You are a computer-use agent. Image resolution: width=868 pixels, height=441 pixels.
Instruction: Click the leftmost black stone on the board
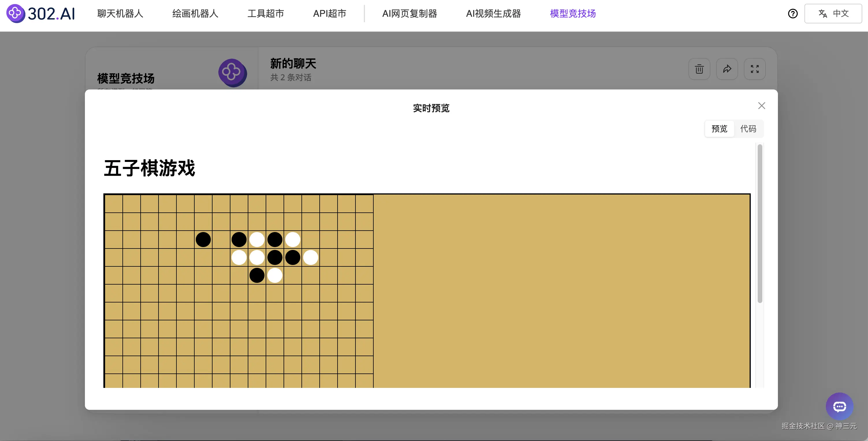[203, 240]
